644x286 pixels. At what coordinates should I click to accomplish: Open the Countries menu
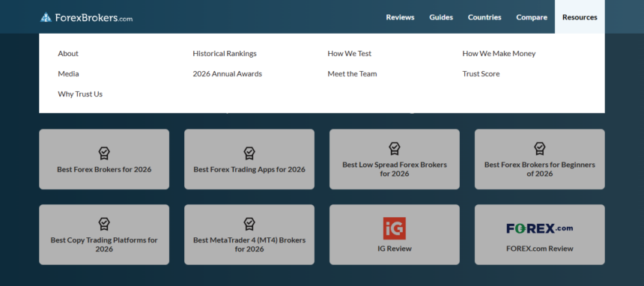[x=484, y=17]
